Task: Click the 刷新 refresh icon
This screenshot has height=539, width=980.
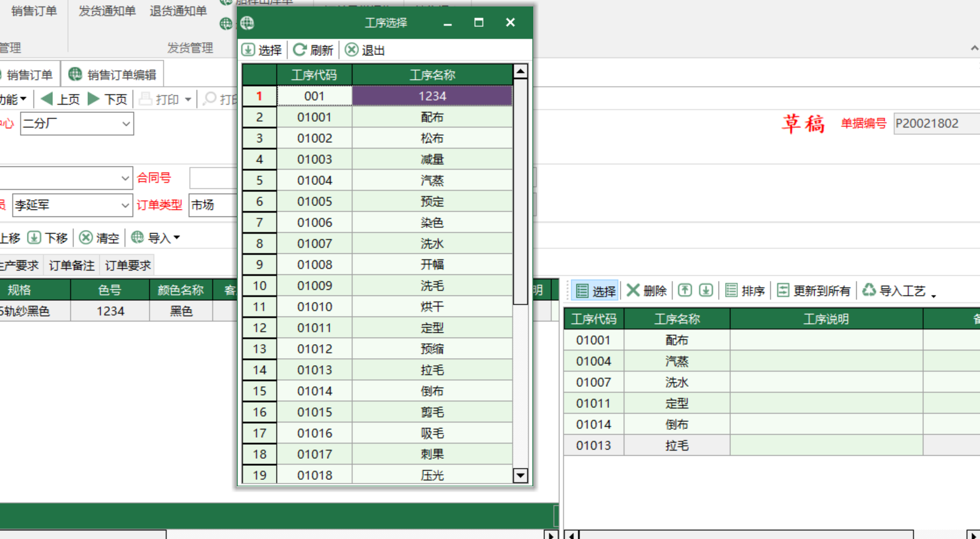Action: click(x=300, y=50)
